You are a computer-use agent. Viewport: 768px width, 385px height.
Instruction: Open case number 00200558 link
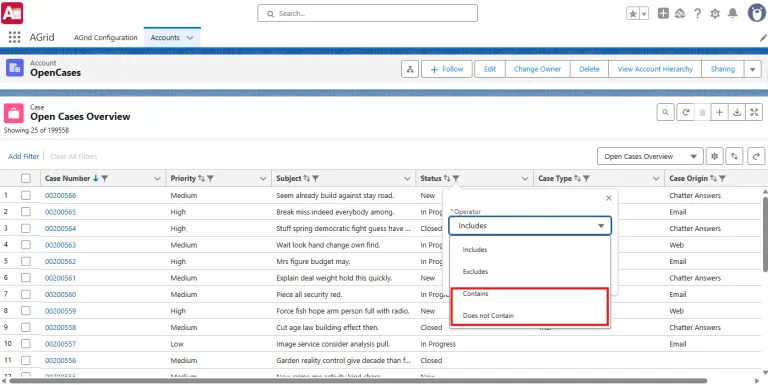click(60, 328)
